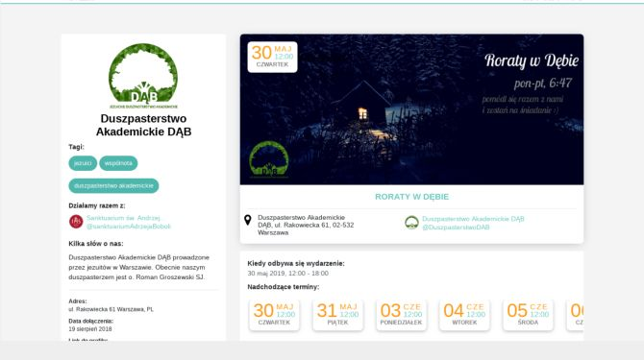Click the 'Tagi:' label
This screenshot has width=644, height=360.
click(76, 147)
